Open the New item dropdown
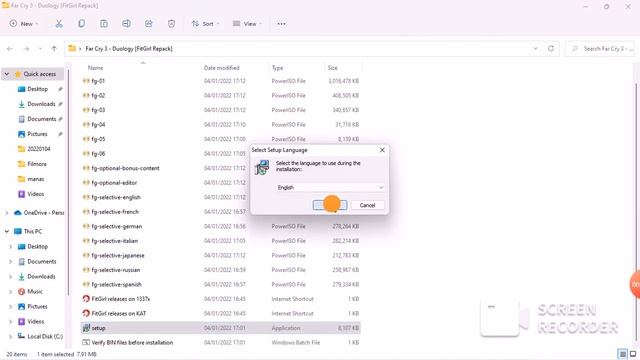This screenshot has width=640, height=360. (x=24, y=24)
